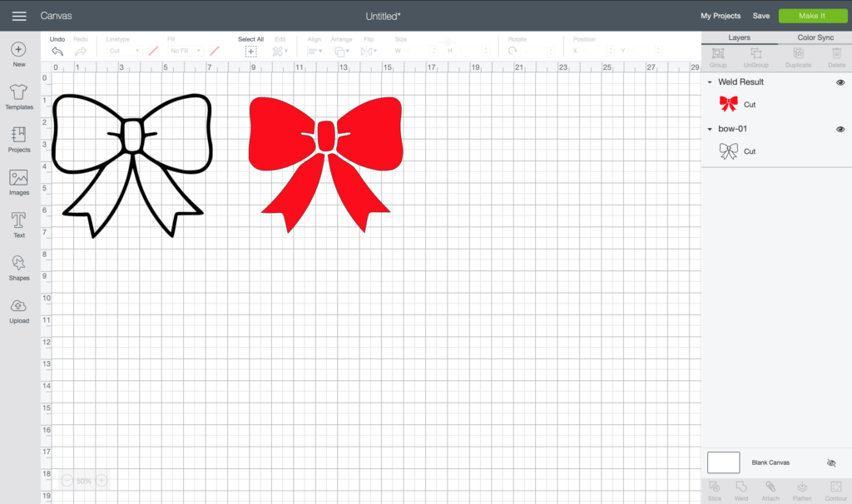Image resolution: width=852 pixels, height=504 pixels.
Task: Zoom out the canvas with minus
Action: [67, 481]
